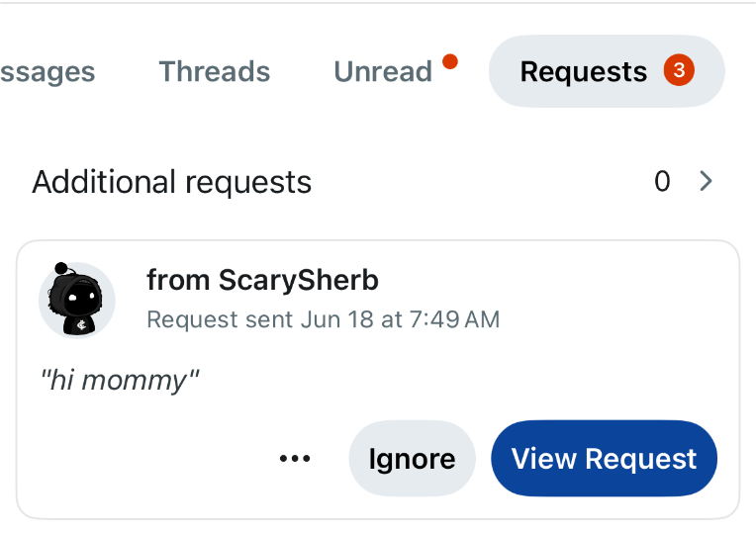Click the word "Unread" label text
Screen dimensions: 756x534
pyautogui.click(x=383, y=71)
